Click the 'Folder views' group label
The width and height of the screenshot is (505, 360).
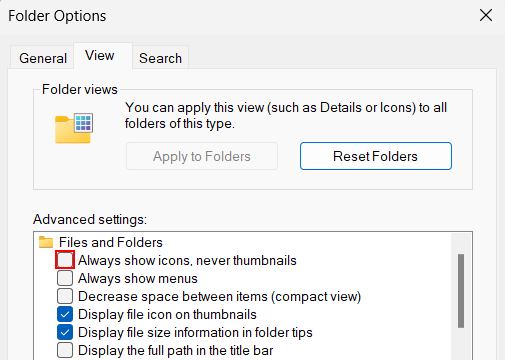pos(80,89)
